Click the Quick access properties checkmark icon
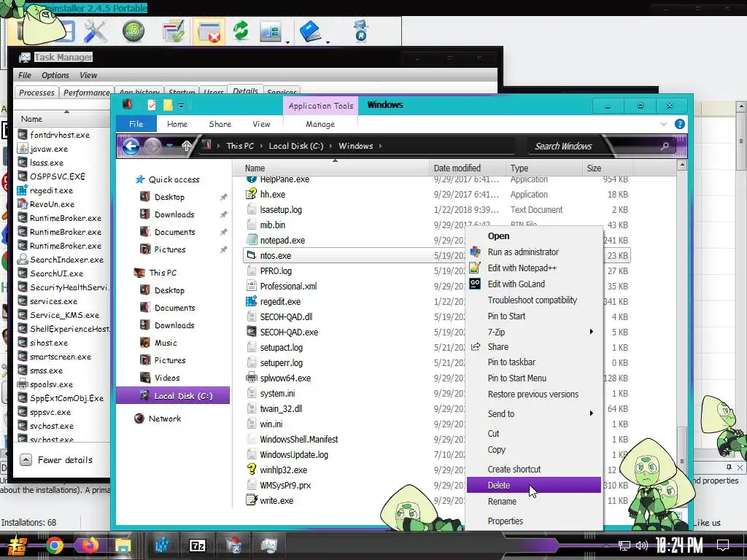747x560 pixels. pos(152,105)
